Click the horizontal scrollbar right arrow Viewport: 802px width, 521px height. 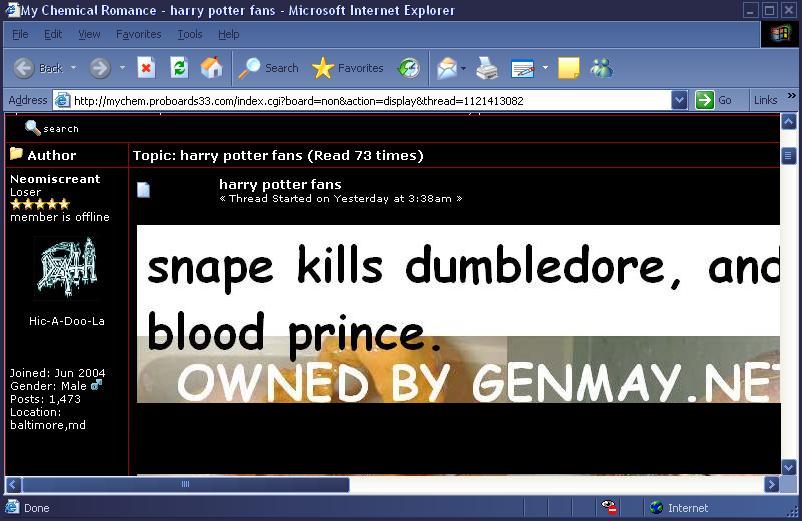pyautogui.click(x=771, y=484)
